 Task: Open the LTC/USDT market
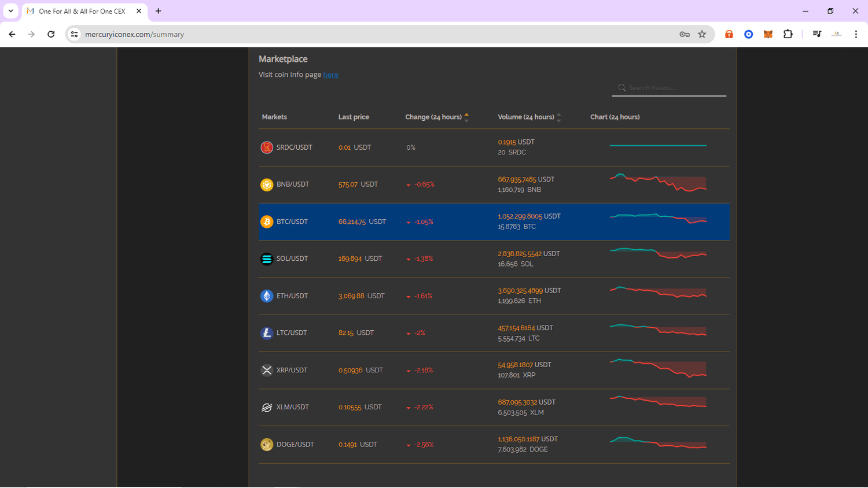pos(292,333)
